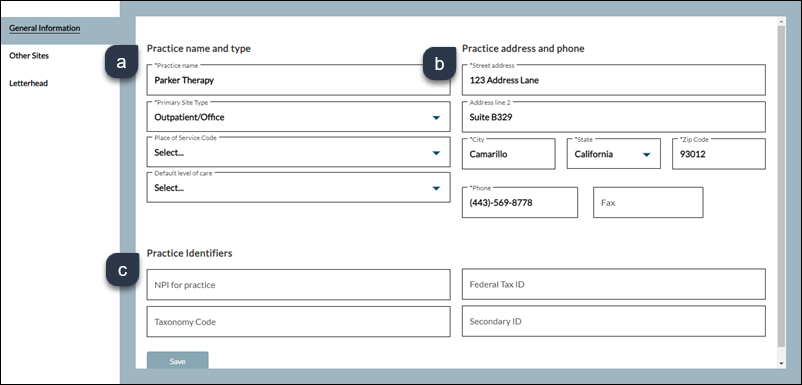Click the Taxonomy Code field
Image resolution: width=802 pixels, height=385 pixels.
tap(298, 322)
